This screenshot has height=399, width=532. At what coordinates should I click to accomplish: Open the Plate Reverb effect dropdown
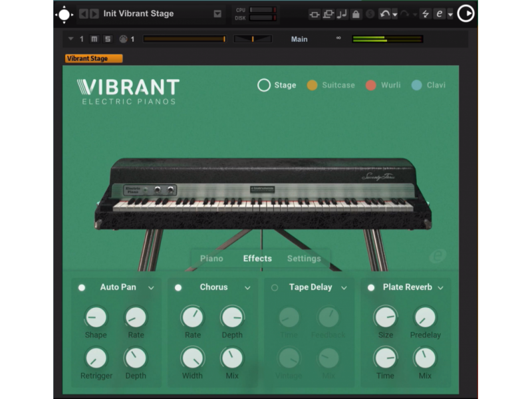point(440,288)
